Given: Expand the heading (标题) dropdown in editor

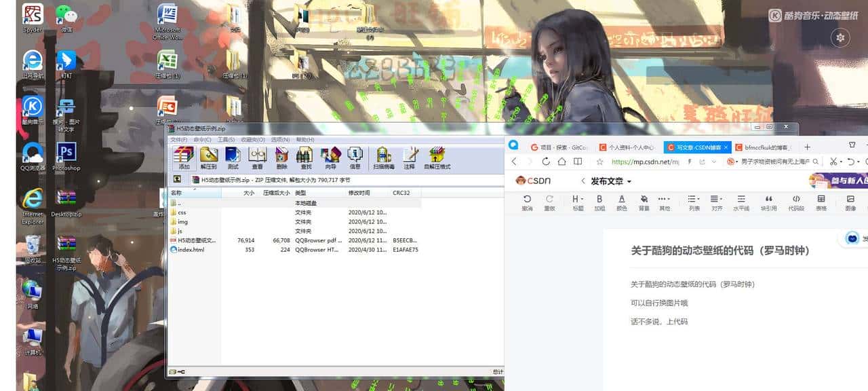Looking at the screenshot, I should [x=577, y=202].
